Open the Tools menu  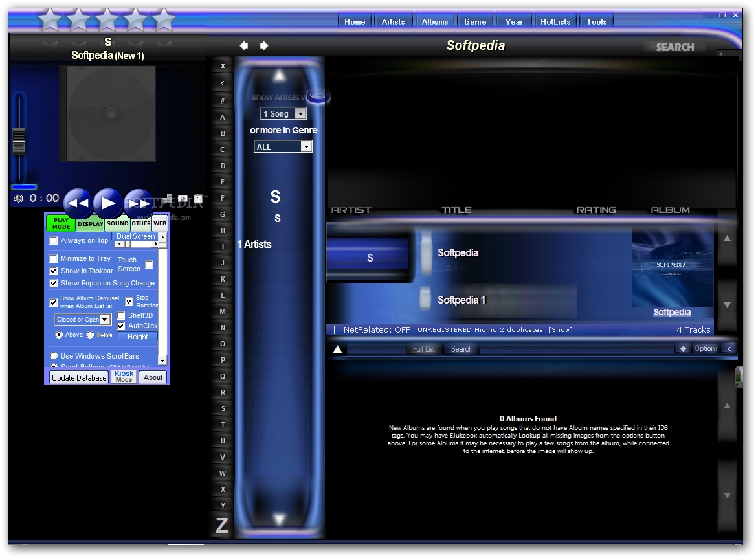(x=596, y=22)
